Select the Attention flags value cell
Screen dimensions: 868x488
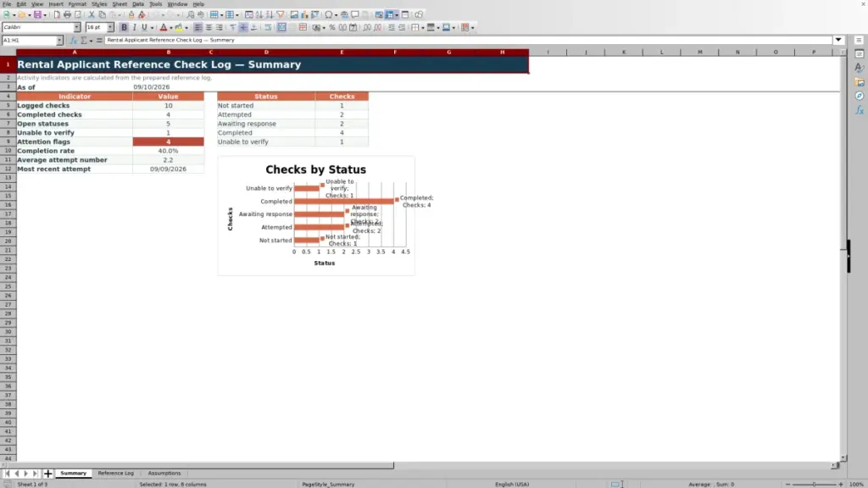(169, 141)
